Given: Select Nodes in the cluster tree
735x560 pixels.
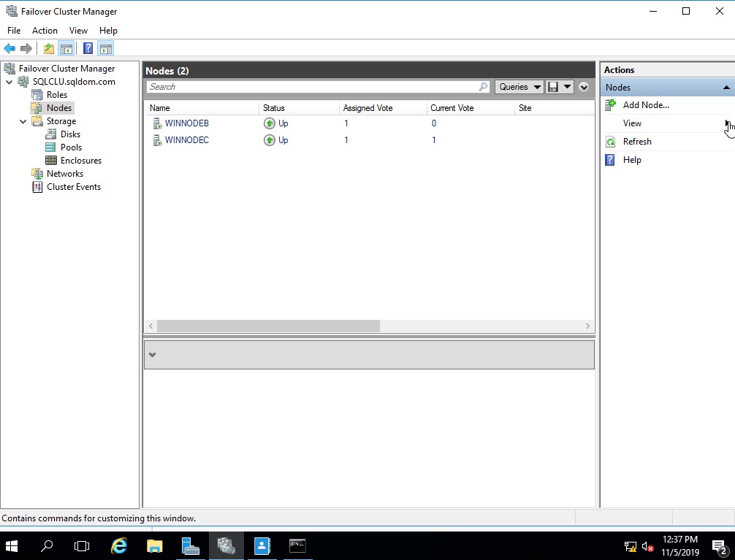Looking at the screenshot, I should tap(59, 108).
